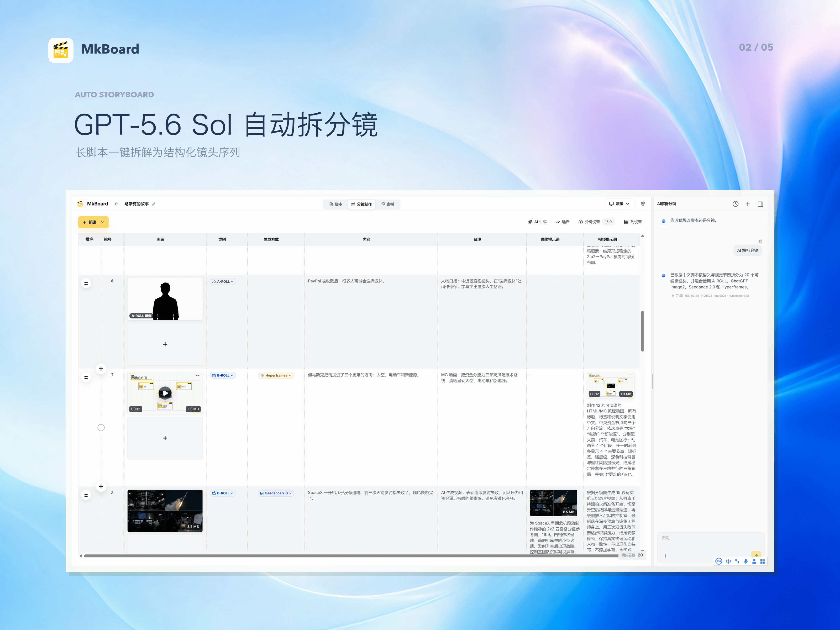840x630 pixels.
Task: Open the A-ROLL category dropdown for shot 6
Action: [223, 281]
